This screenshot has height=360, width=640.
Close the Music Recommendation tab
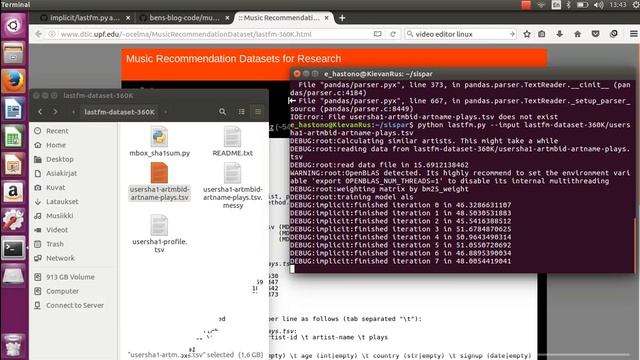pos(327,18)
